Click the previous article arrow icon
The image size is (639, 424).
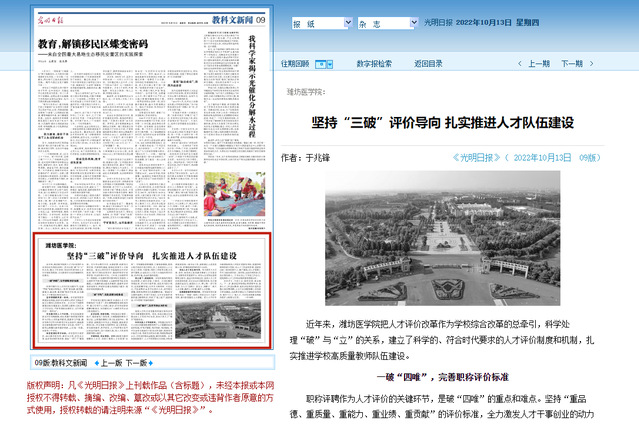(518, 63)
